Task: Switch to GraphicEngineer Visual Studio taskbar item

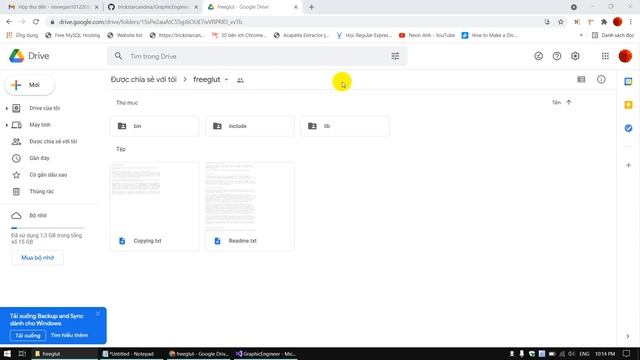Action: [x=265, y=354]
